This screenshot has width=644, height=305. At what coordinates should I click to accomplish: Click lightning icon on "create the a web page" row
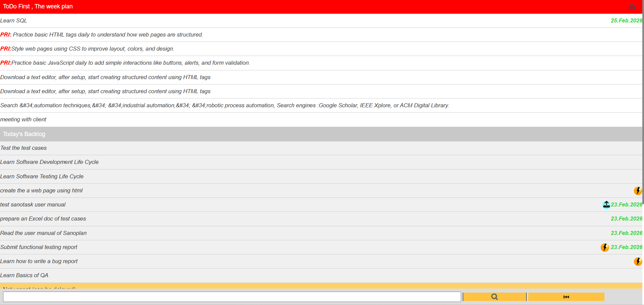(638, 191)
